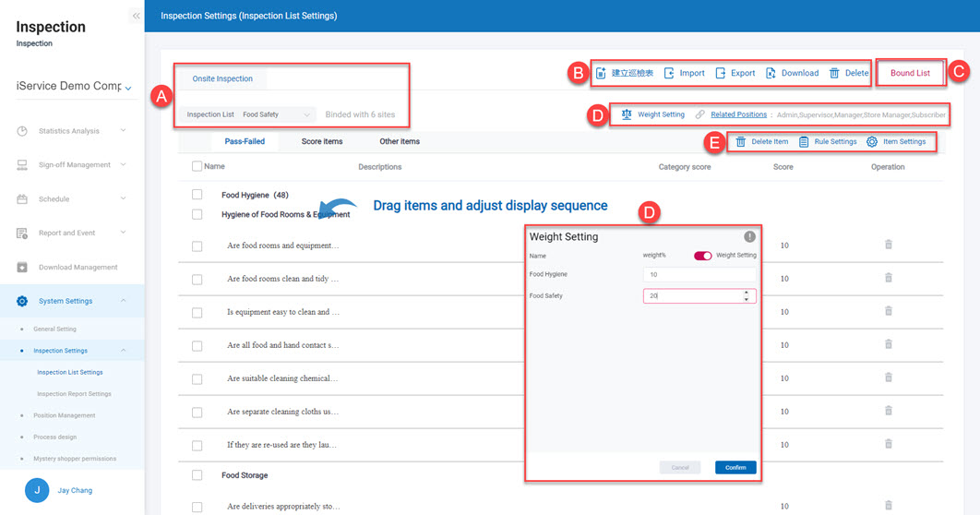Click the Delete trash icon in top toolbar
The width and height of the screenshot is (980, 515).
point(834,73)
